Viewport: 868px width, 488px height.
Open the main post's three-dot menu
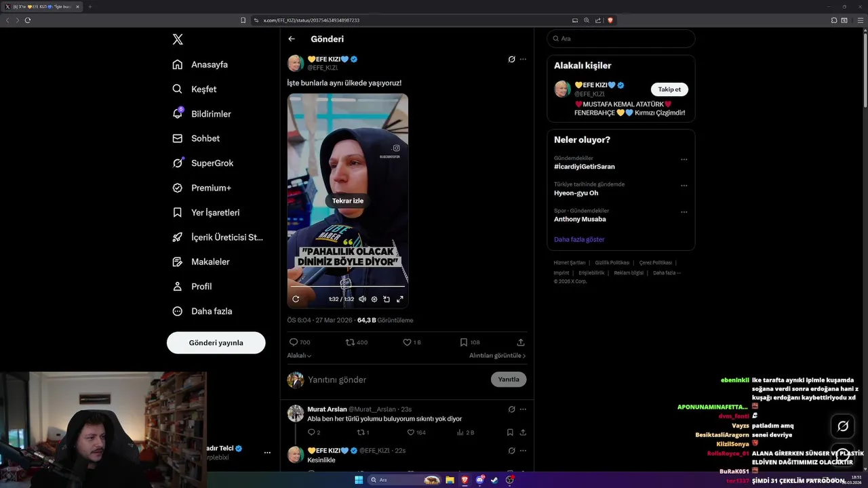523,59
